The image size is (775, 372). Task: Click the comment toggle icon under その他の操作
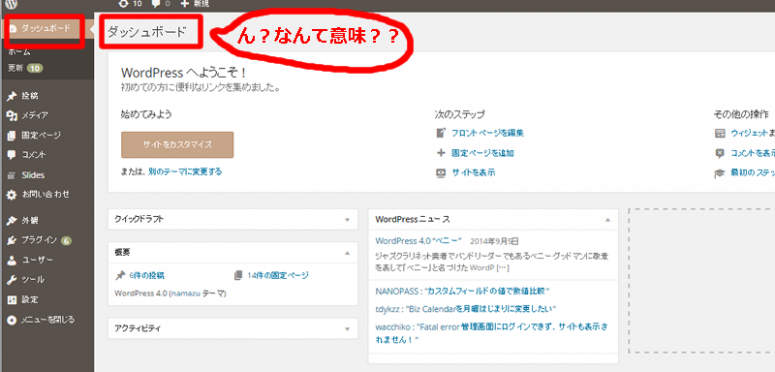click(720, 153)
